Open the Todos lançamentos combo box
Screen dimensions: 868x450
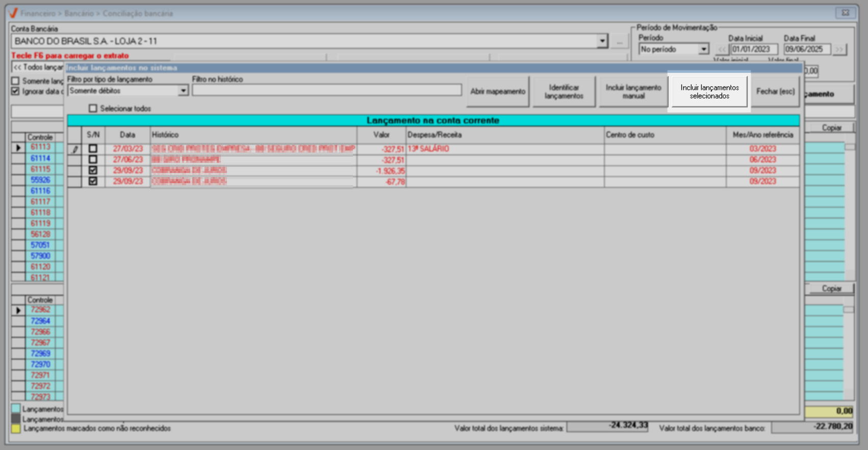pos(37,67)
